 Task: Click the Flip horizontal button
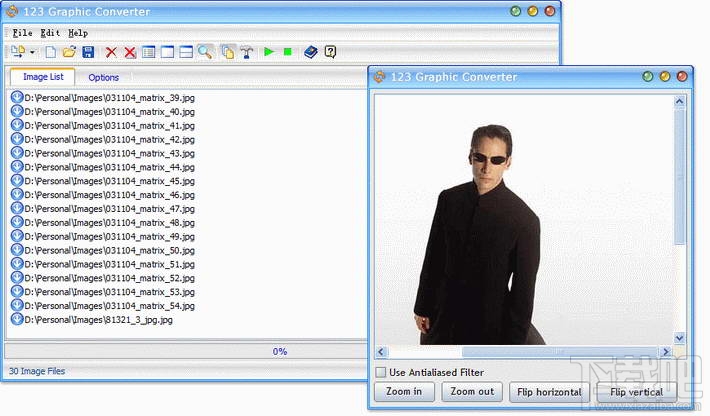pyautogui.click(x=549, y=392)
